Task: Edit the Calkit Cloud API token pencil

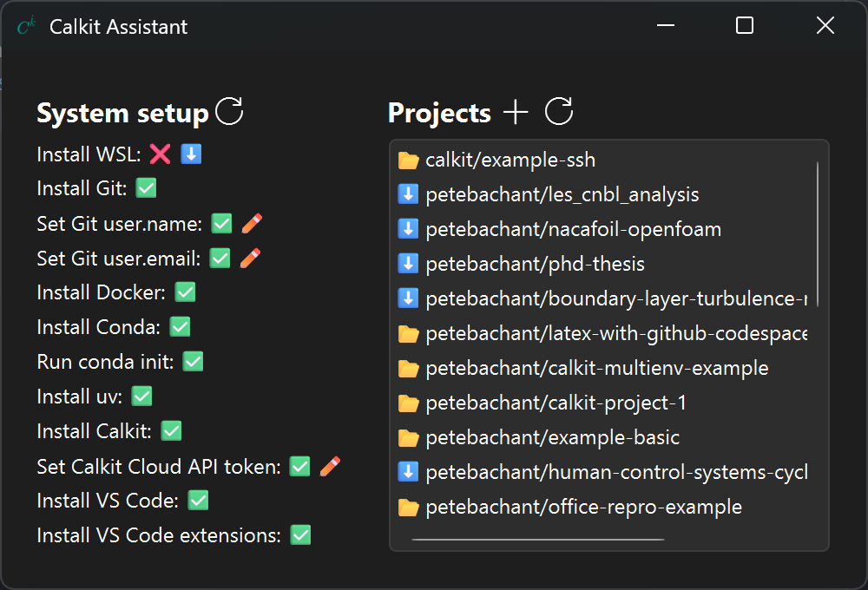Action: [330, 467]
